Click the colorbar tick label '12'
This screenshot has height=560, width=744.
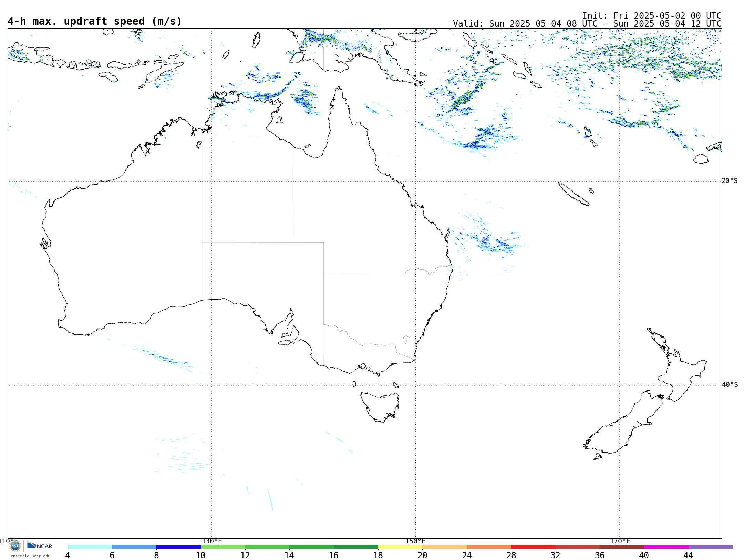[245, 555]
